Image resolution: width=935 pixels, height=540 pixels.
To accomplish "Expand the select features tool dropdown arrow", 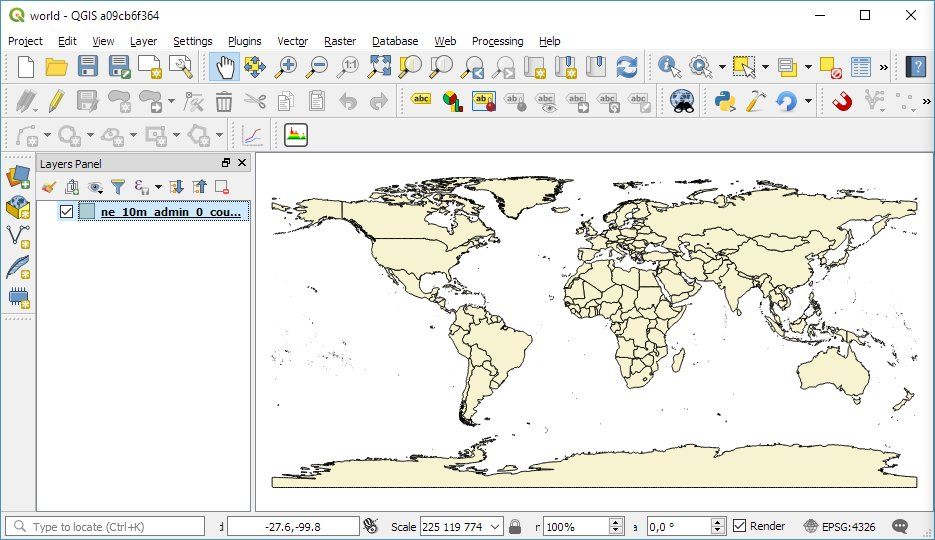I will 765,67.
